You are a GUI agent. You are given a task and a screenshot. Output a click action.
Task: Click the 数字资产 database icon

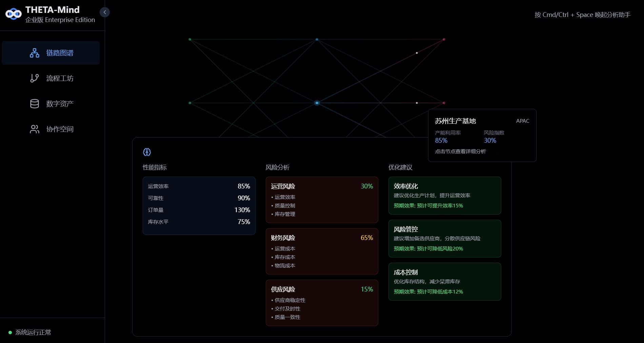[x=34, y=103]
